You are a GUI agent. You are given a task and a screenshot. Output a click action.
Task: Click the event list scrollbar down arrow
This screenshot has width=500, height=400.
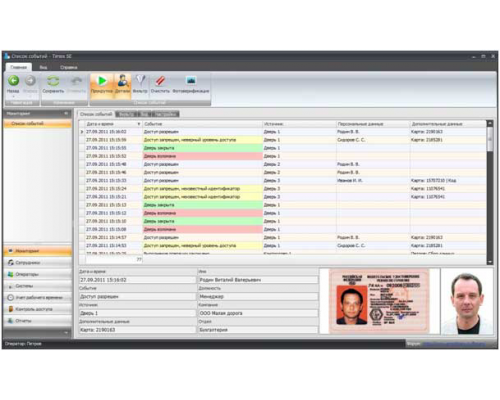(x=490, y=262)
